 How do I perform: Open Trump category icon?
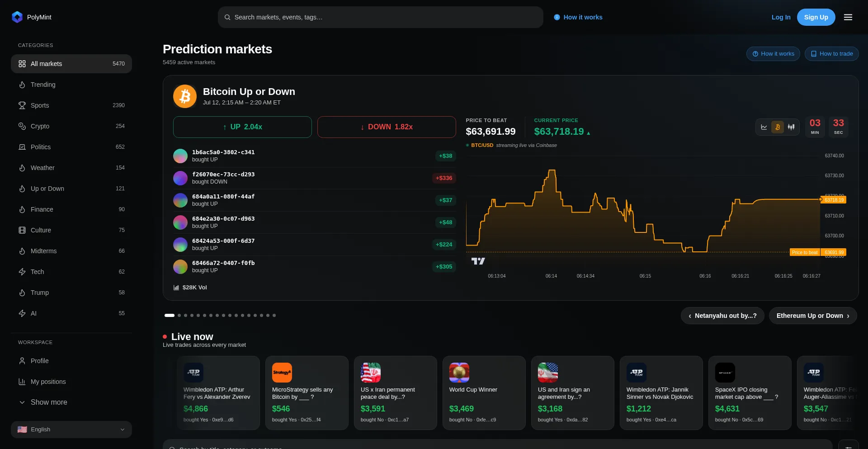(x=22, y=293)
